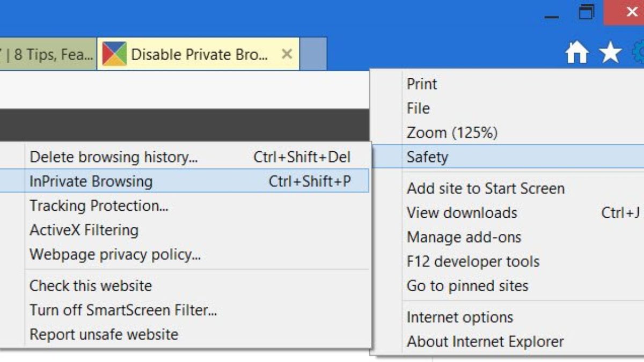Select Delete browsing history

(x=113, y=157)
